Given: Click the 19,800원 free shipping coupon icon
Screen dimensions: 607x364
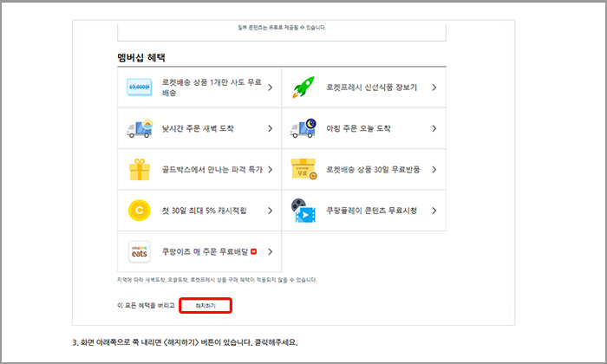Looking at the screenshot, I should 140,87.
